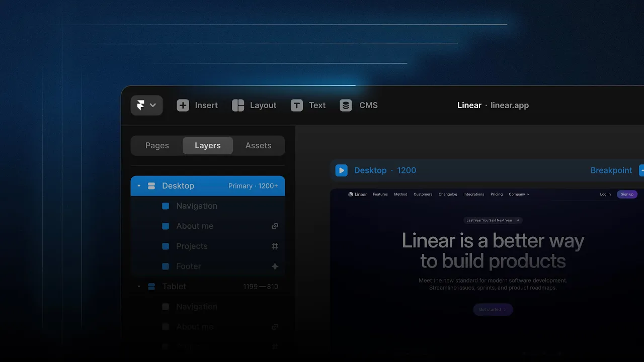Select the Footer layer under Desktop
Screen dimensions: 644x362
pyautogui.click(x=208, y=266)
